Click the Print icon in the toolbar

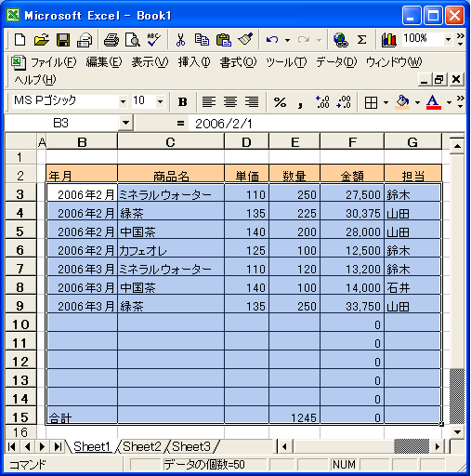(111, 40)
